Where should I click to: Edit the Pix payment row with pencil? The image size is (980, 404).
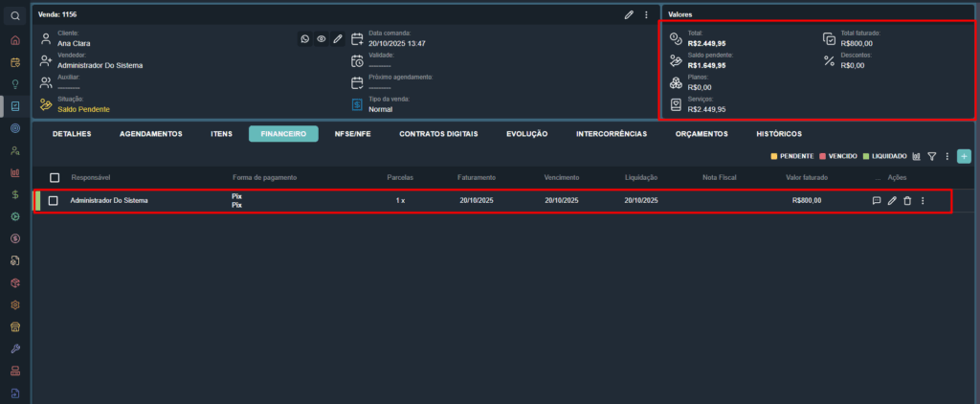[x=892, y=200]
